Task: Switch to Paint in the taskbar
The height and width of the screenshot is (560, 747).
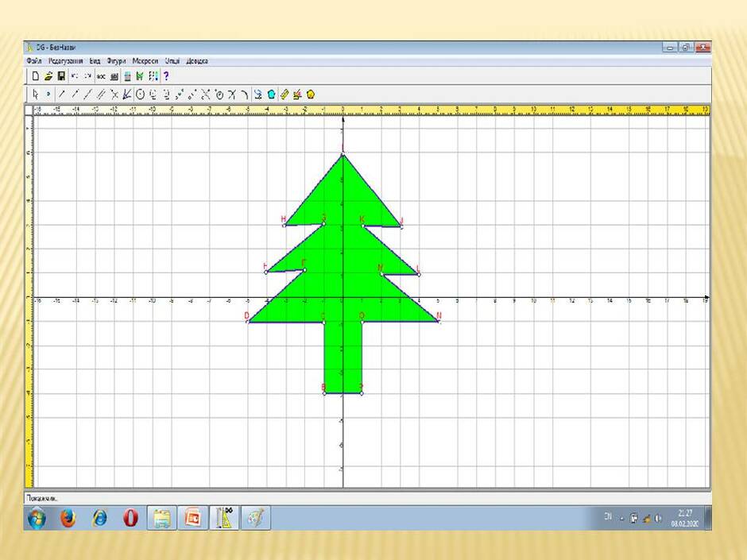Action: click(x=256, y=518)
